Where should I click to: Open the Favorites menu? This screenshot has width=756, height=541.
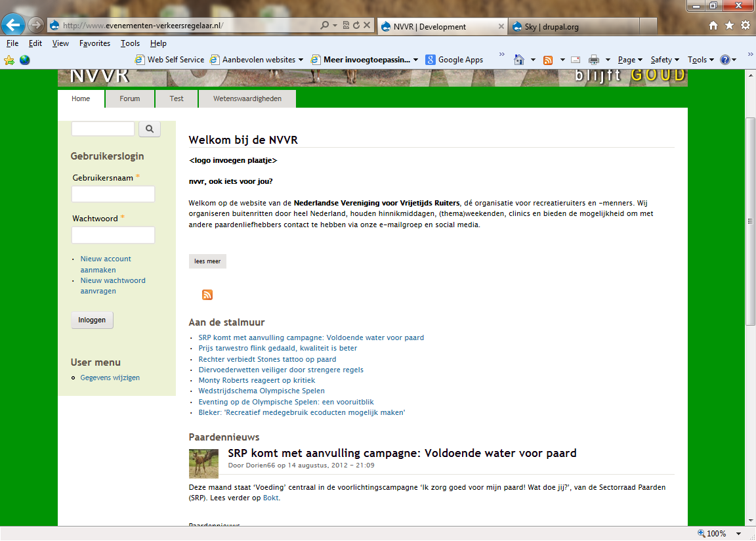[95, 43]
